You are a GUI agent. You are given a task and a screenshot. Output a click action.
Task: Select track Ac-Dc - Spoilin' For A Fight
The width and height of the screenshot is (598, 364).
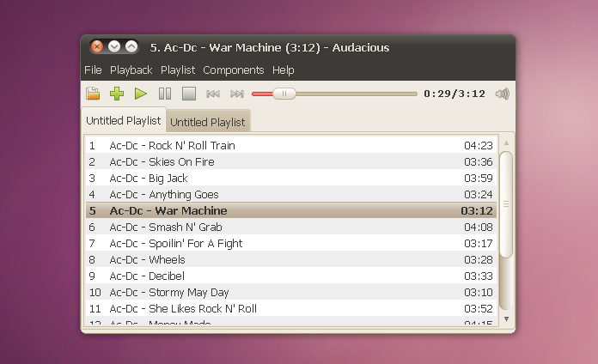point(291,243)
